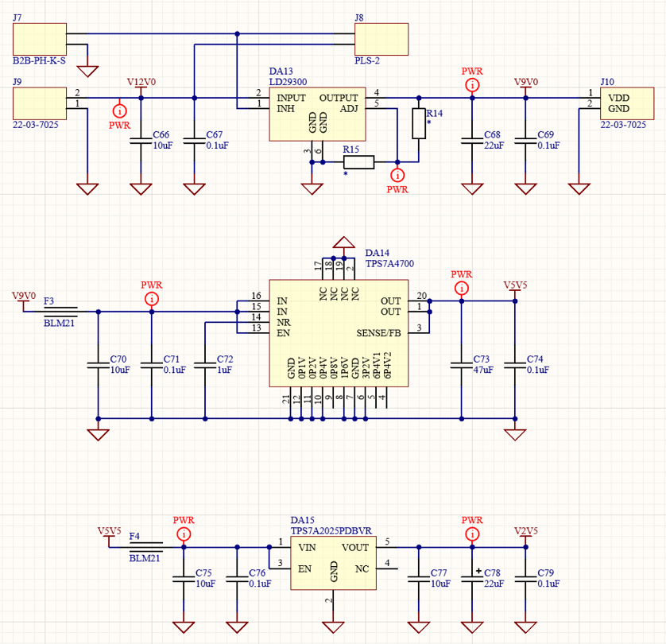Click the PWR directive marker below R15
The height and width of the screenshot is (644, 666).
pyautogui.click(x=397, y=175)
